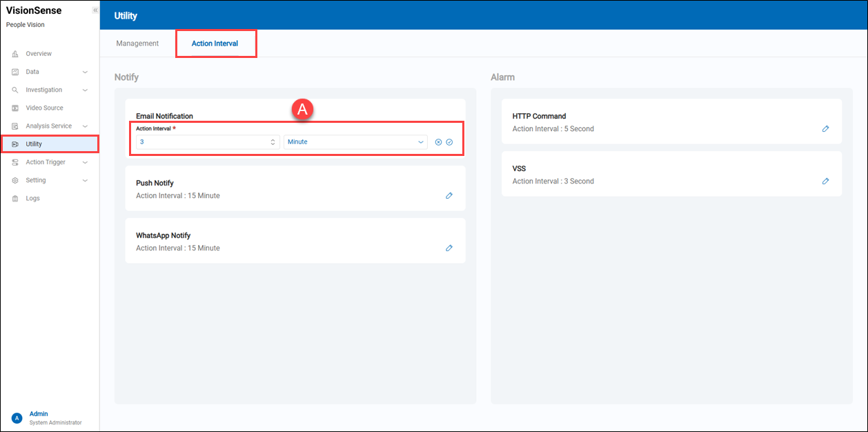Screen dimensions: 868x432
Task: Click the Action Interval number input field
Action: click(200, 142)
